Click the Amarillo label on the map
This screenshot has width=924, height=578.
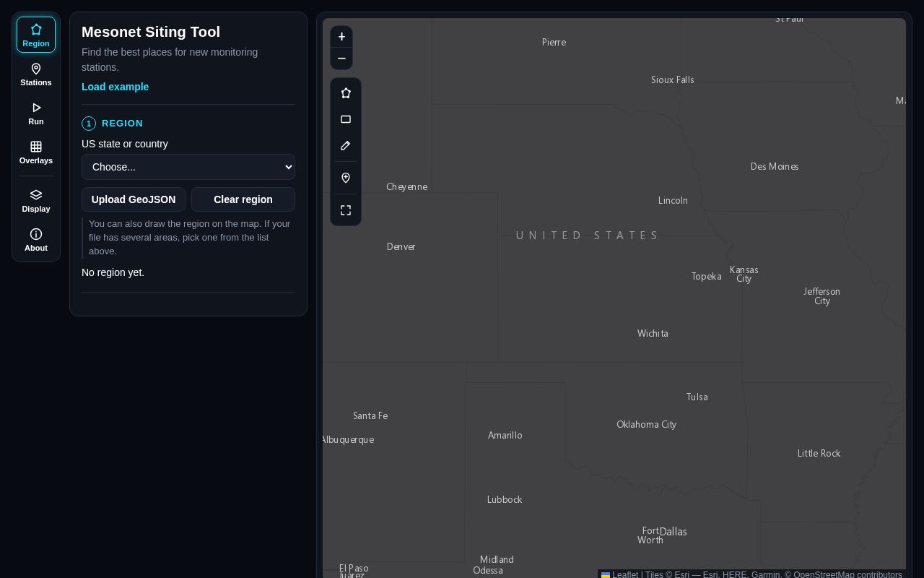click(x=505, y=436)
